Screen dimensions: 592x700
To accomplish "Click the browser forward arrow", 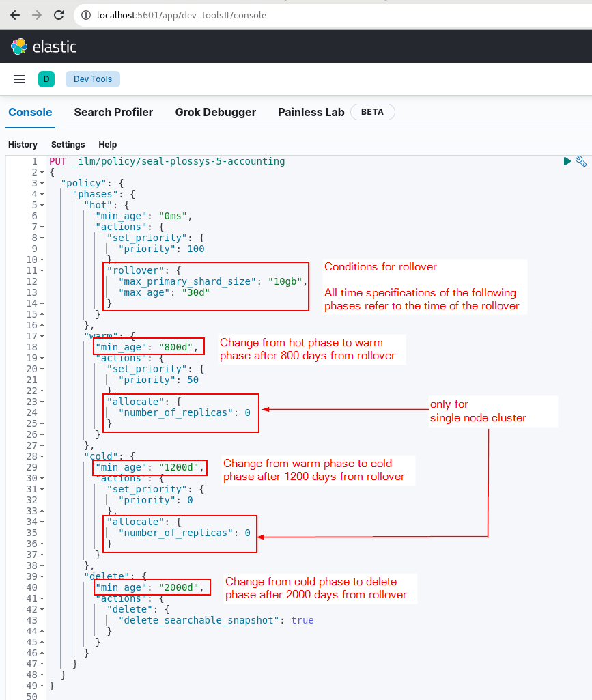I will coord(37,14).
